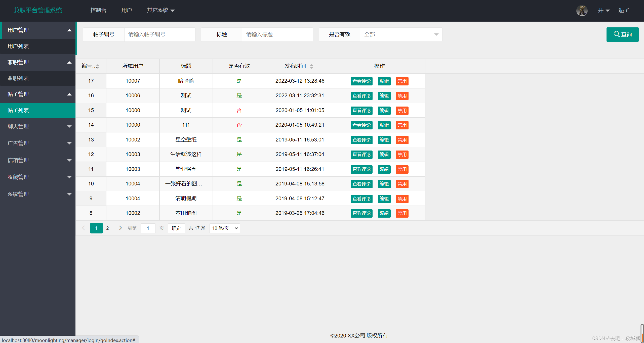Click 退了 logout link

point(624,10)
